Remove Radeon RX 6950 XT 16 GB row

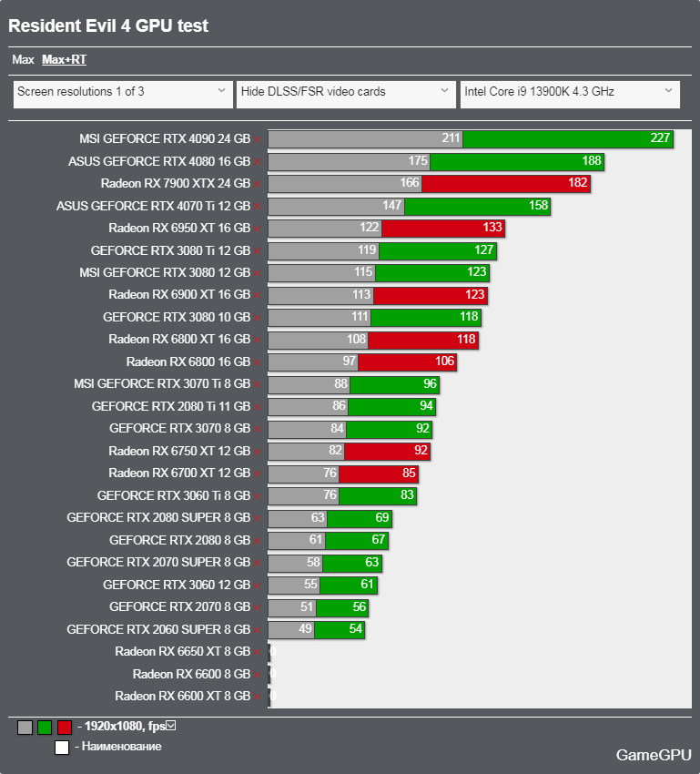[x=257, y=229]
